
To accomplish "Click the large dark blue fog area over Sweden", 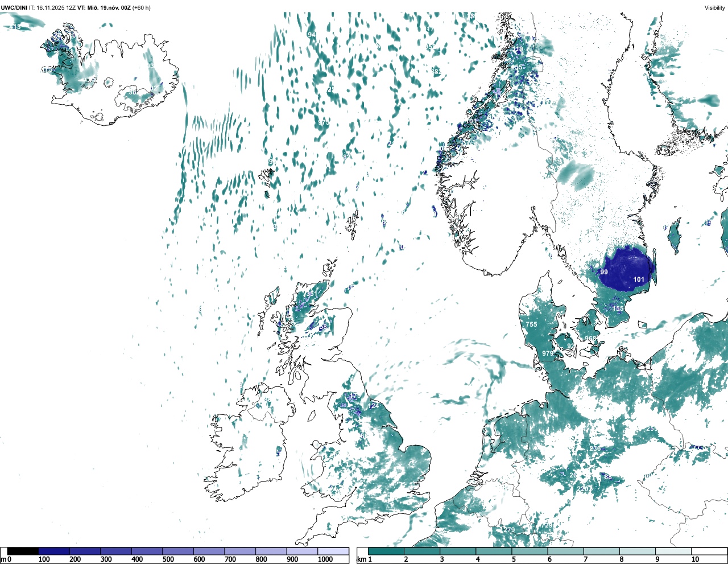I will [x=626, y=267].
